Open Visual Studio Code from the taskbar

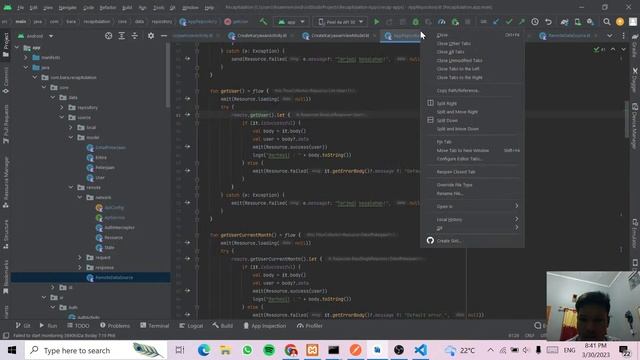click(420, 350)
